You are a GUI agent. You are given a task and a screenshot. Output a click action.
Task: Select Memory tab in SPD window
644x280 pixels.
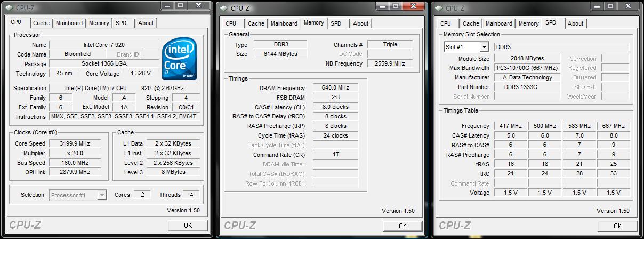tap(529, 23)
